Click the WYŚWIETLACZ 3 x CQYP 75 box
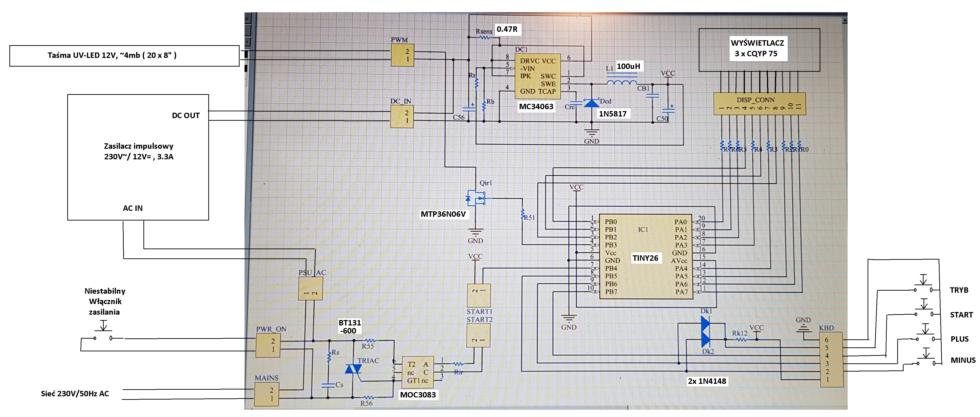The width and height of the screenshot is (980, 417). coord(759,50)
